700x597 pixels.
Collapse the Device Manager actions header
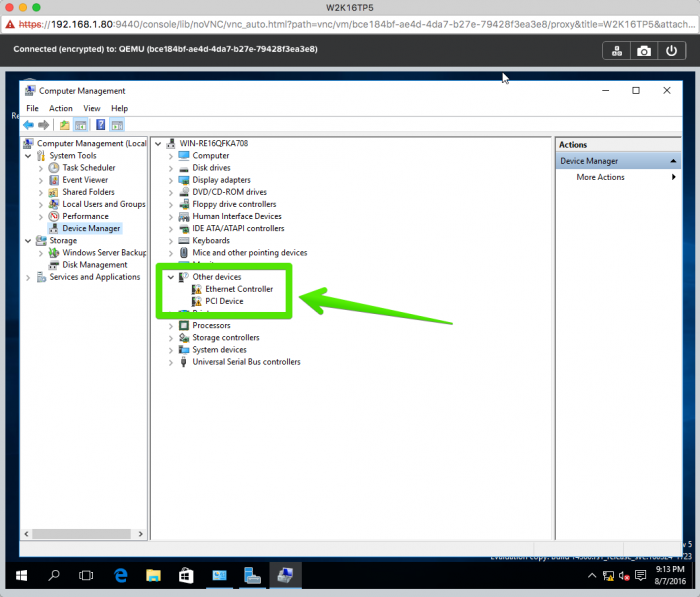point(673,161)
